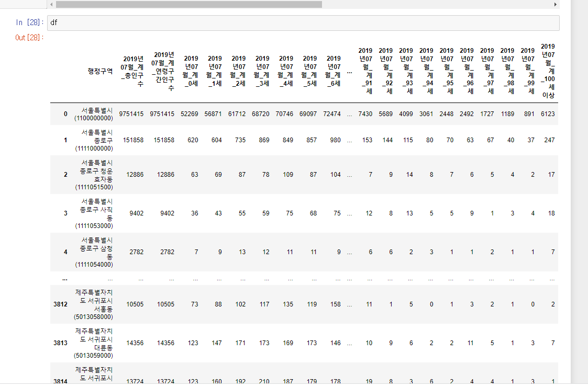Click the 서울특별시 종로구 (1111000000) cell

94,141
